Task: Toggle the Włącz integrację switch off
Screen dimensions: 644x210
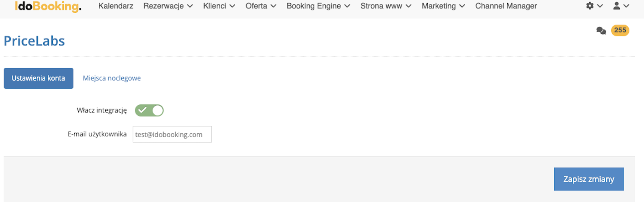Action: [149, 110]
